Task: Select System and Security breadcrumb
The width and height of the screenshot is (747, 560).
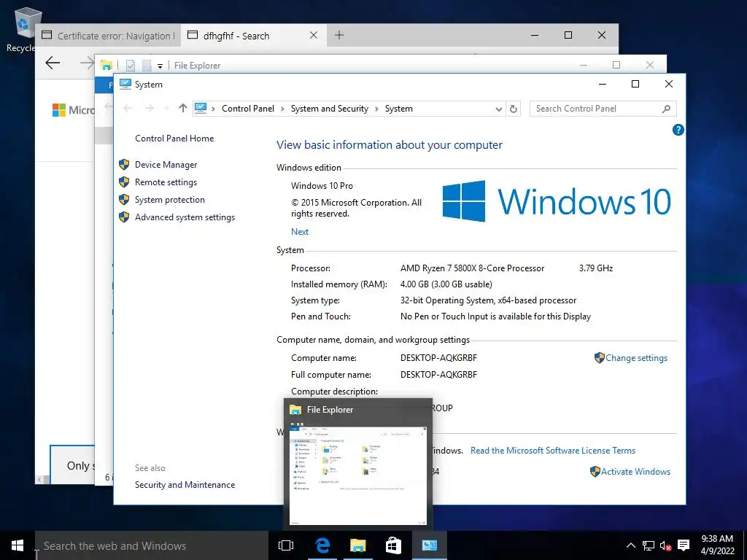Action: tap(330, 109)
